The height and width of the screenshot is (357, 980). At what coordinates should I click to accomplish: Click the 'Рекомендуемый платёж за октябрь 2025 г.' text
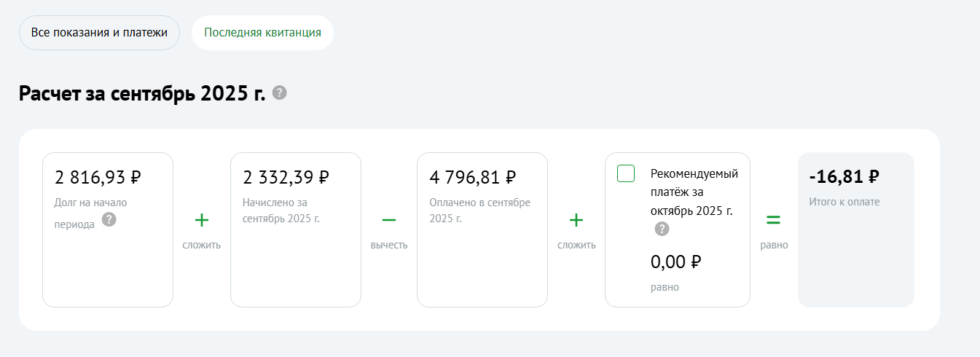[x=694, y=192]
